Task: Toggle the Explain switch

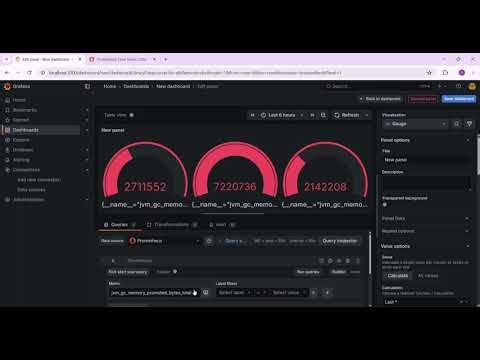Action: point(175,272)
